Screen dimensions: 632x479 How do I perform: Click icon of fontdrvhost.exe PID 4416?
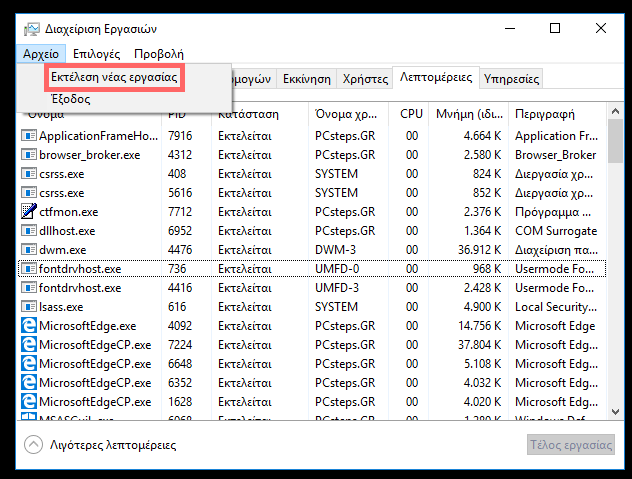(29, 287)
